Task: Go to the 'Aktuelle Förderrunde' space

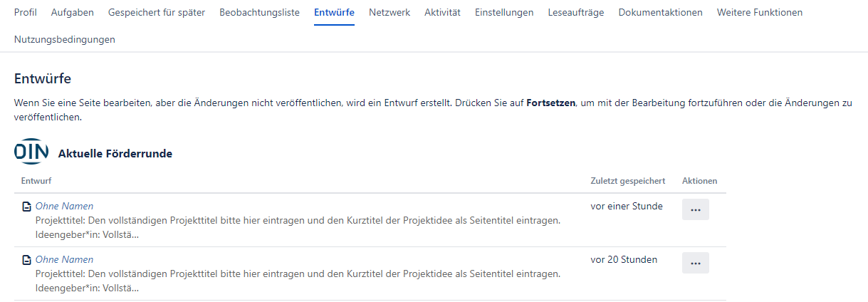Action: pos(115,153)
